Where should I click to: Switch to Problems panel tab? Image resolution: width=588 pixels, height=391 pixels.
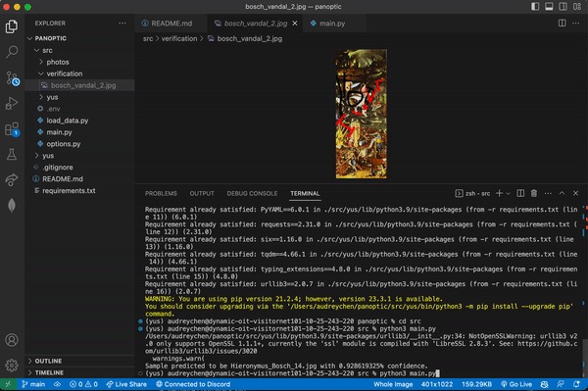coord(161,193)
